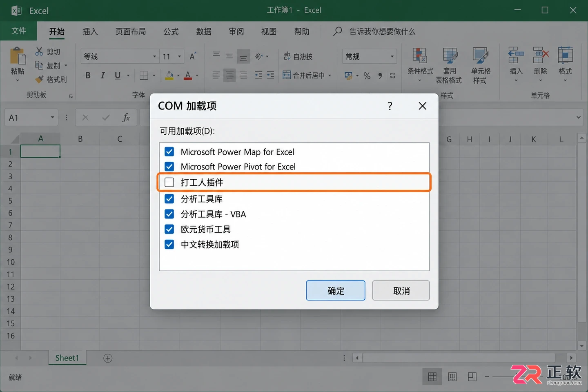The height and width of the screenshot is (392, 588).
Task: Click the dialog help question mark
Action: pos(390,106)
